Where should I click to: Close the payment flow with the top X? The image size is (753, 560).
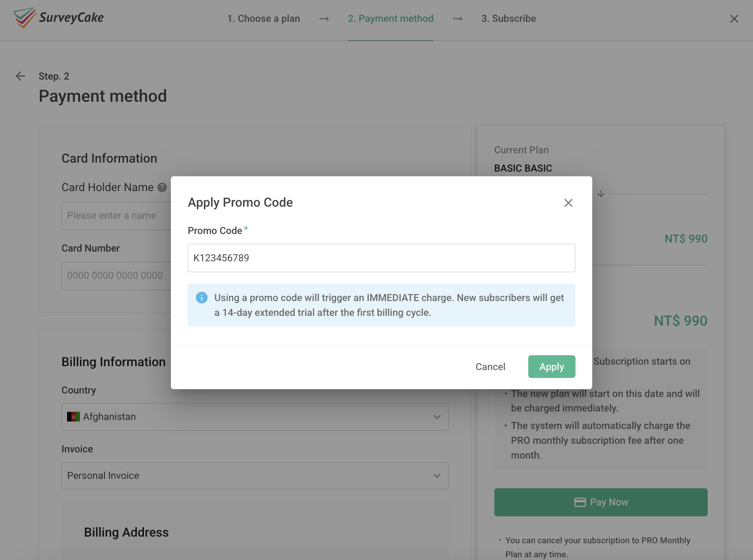coord(734,18)
